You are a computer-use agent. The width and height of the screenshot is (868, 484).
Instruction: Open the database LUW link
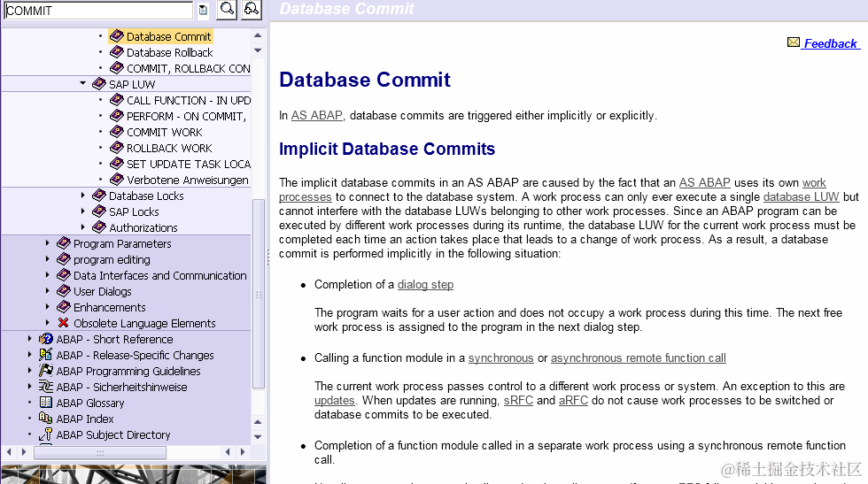(801, 197)
